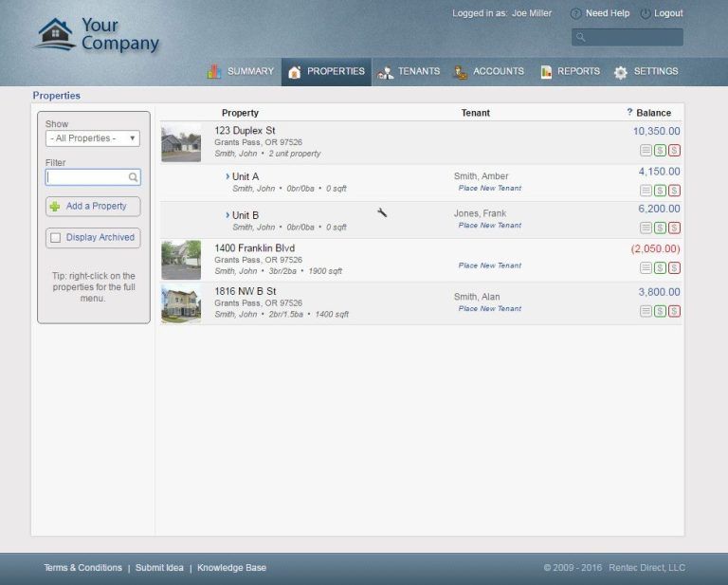The image size is (728, 585).
Task: Click green dollar icon for 1816 NW B St
Action: click(660, 311)
